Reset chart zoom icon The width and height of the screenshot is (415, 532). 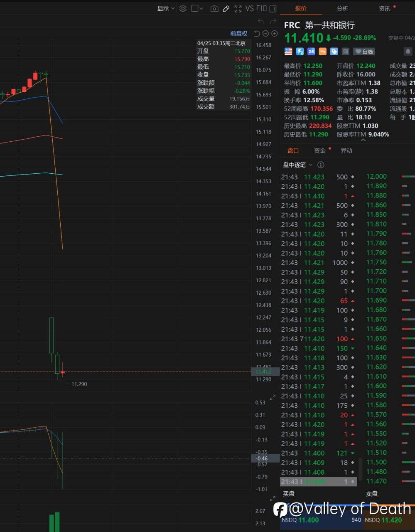tap(257, 33)
